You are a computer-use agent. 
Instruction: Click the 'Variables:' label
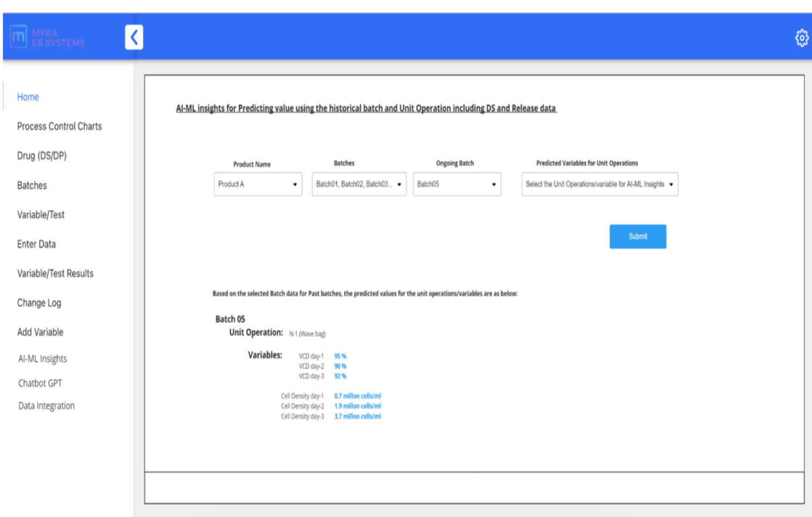coord(265,355)
